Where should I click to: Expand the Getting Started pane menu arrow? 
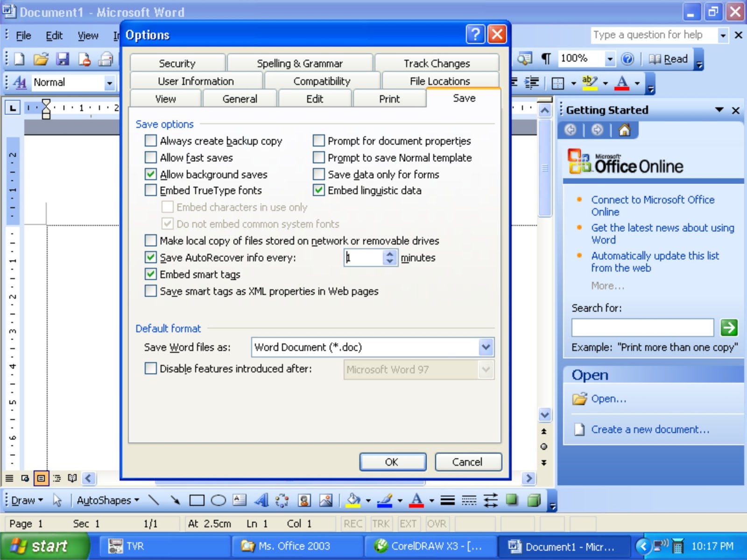[719, 110]
